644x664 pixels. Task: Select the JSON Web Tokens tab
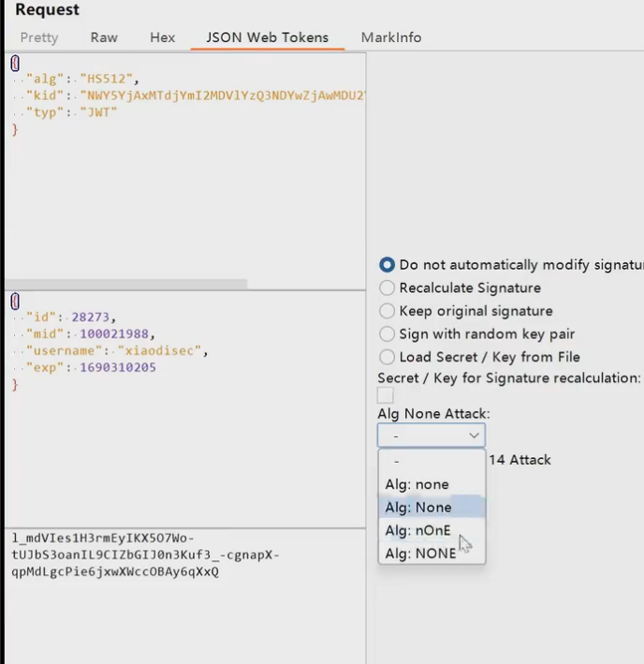click(x=268, y=37)
